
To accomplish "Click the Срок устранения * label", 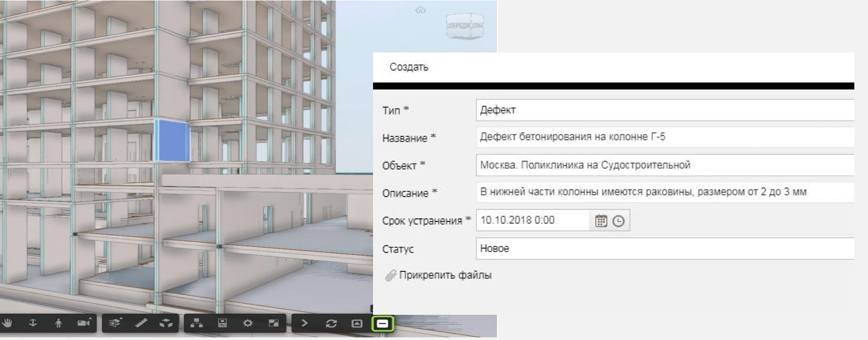I will coord(426,221).
